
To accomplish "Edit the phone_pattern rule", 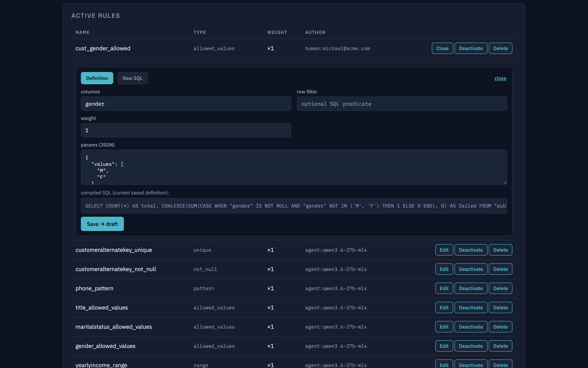I will [x=444, y=288].
